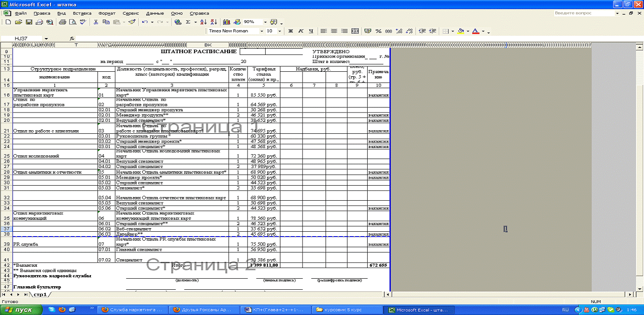Click the Format Painter brush icon
644x315 pixels.
click(x=132, y=22)
